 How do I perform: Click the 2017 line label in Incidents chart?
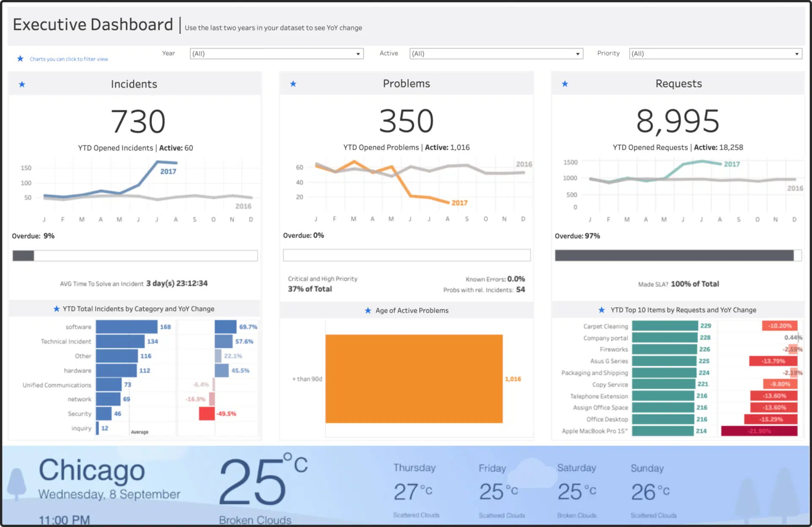[x=168, y=172]
